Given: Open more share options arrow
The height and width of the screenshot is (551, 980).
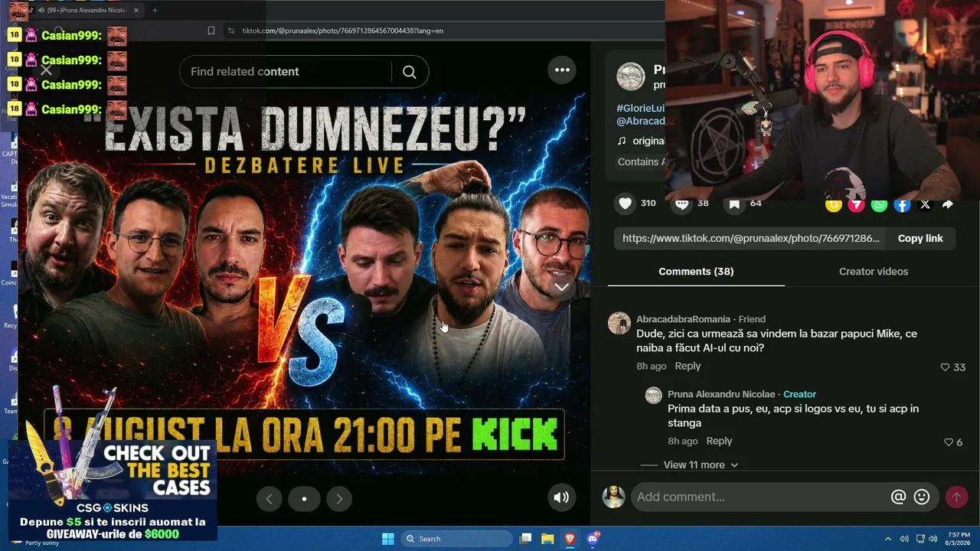Looking at the screenshot, I should pos(948,204).
